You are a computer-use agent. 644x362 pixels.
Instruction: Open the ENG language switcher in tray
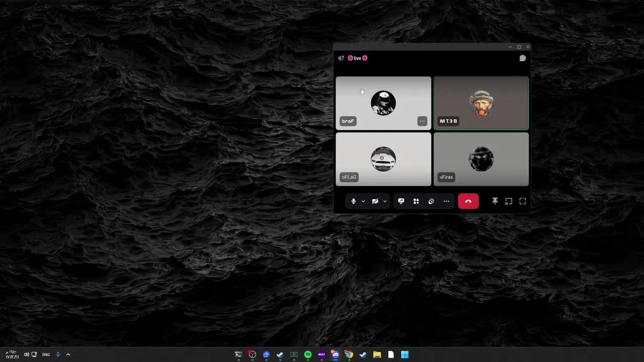pyautogui.click(x=46, y=354)
